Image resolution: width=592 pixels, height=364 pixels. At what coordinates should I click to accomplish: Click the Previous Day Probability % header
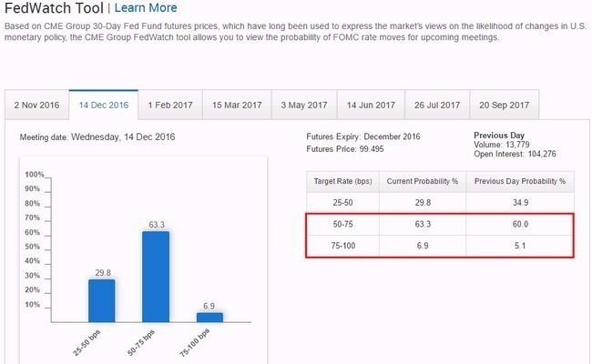[520, 181]
